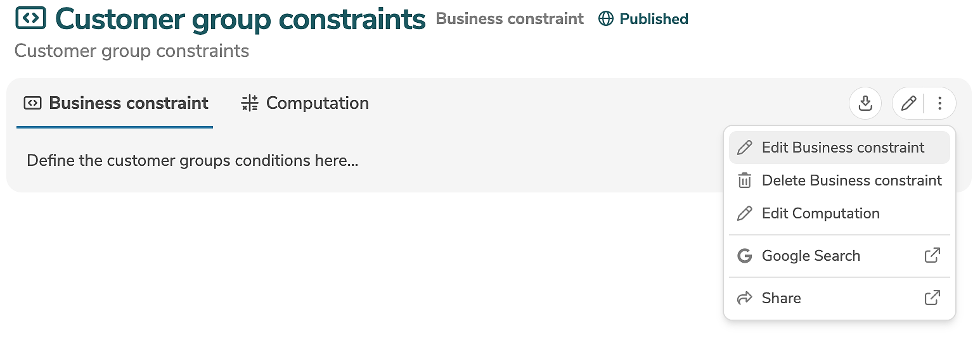Click the external link icon on Google Search row
This screenshot has width=980, height=338.
click(932, 256)
